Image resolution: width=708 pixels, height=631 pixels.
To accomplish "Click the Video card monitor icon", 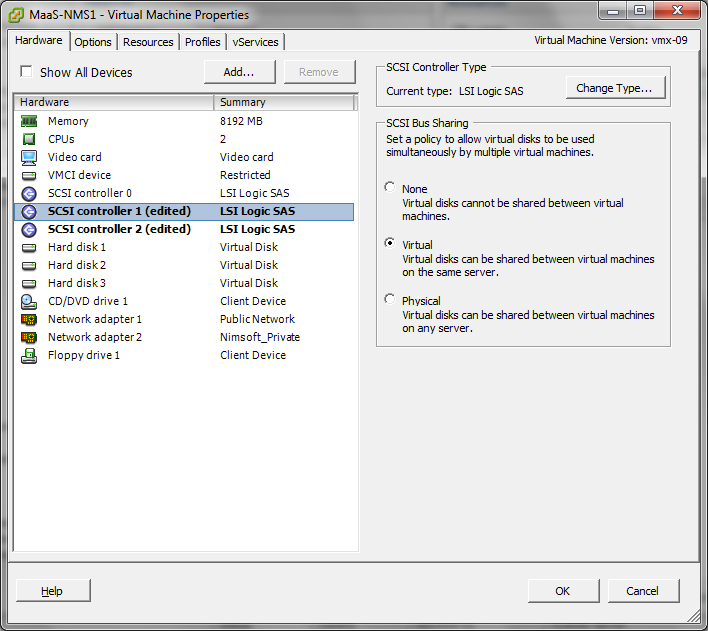I will click(x=29, y=157).
